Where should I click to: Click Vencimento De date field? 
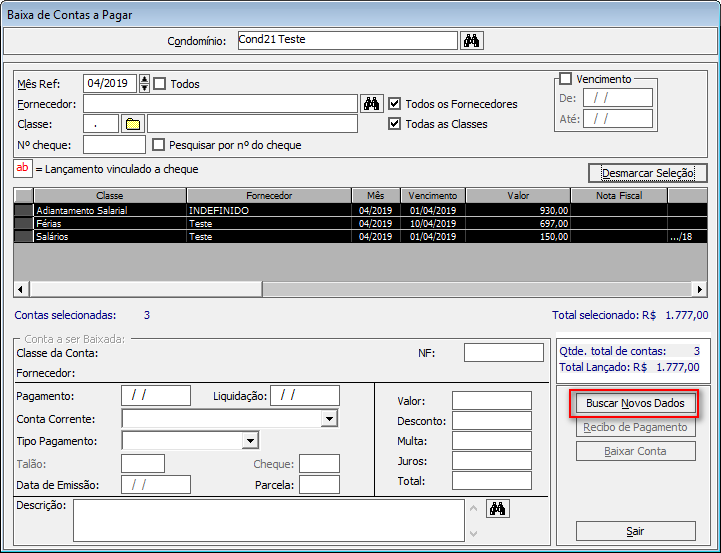pos(618,98)
